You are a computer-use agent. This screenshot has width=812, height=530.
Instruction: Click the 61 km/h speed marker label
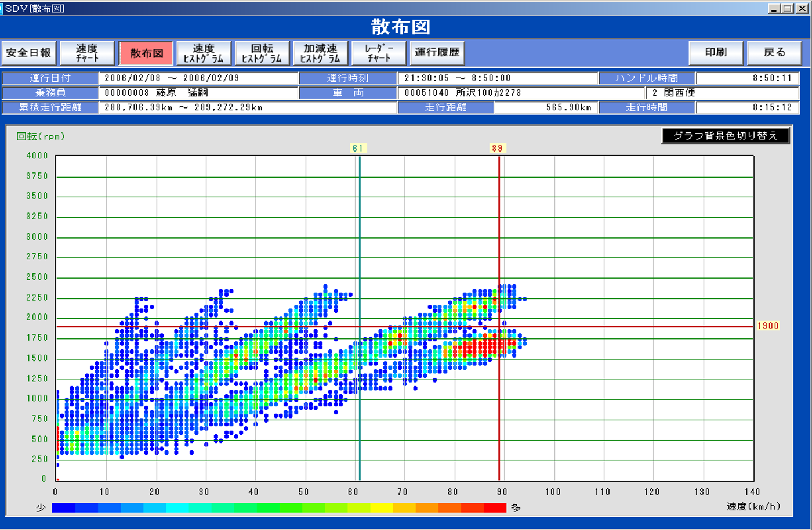358,148
